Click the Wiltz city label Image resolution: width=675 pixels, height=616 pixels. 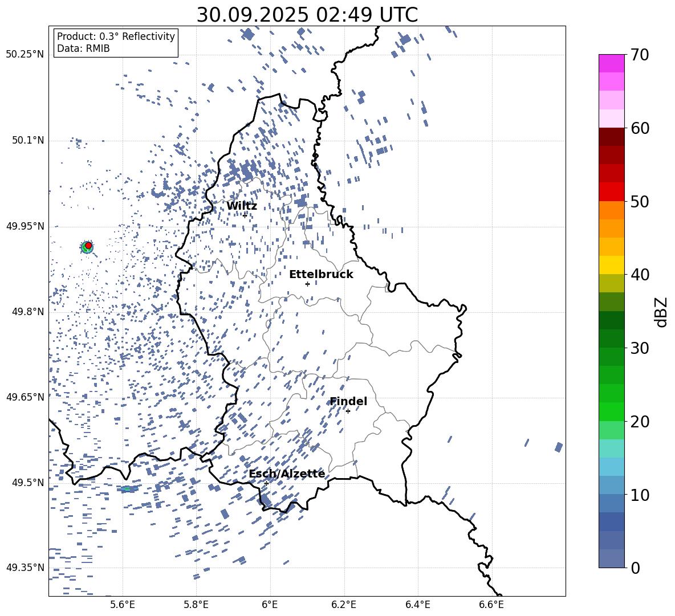242,206
